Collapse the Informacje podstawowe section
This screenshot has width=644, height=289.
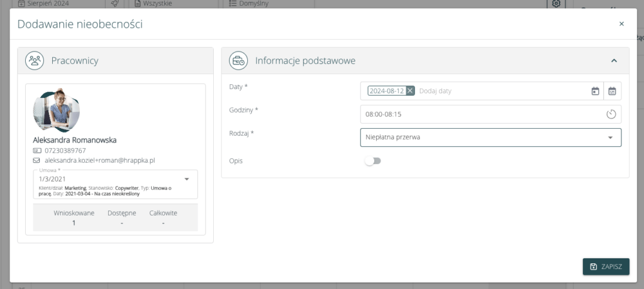(x=614, y=61)
